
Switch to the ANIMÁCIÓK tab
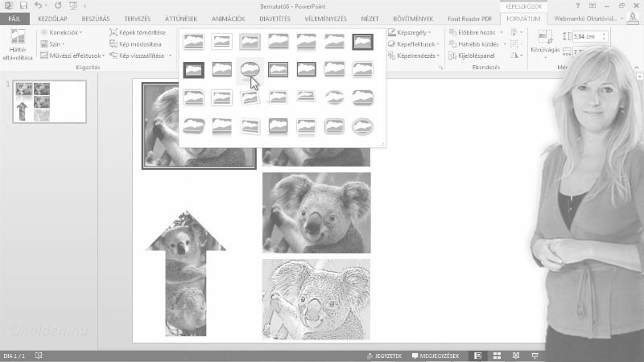pyautogui.click(x=229, y=19)
